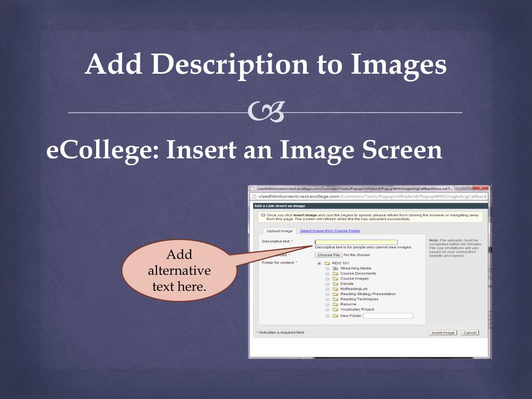Select the Streaming Media radio button
The image size is (532, 399).
tap(327, 269)
